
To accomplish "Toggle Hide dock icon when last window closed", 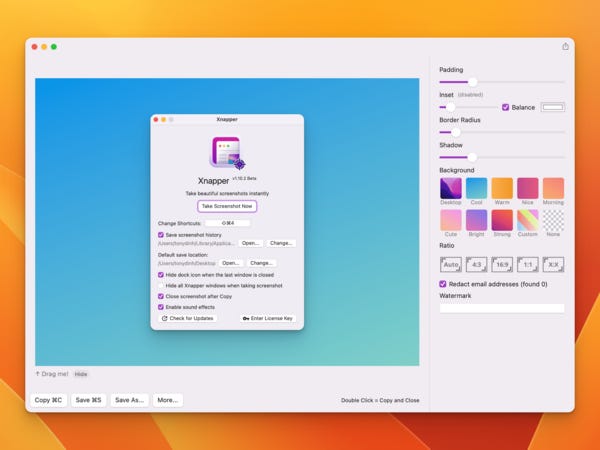I will pos(161,275).
